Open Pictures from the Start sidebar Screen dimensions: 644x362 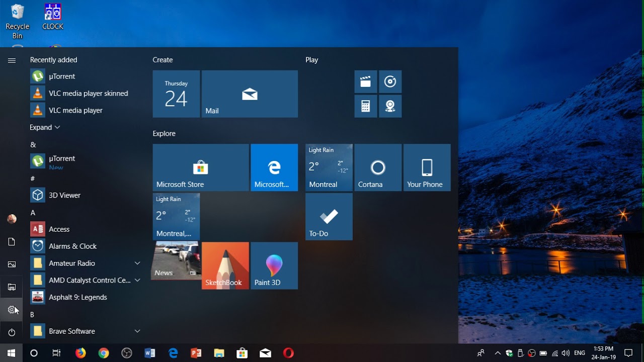click(x=12, y=264)
